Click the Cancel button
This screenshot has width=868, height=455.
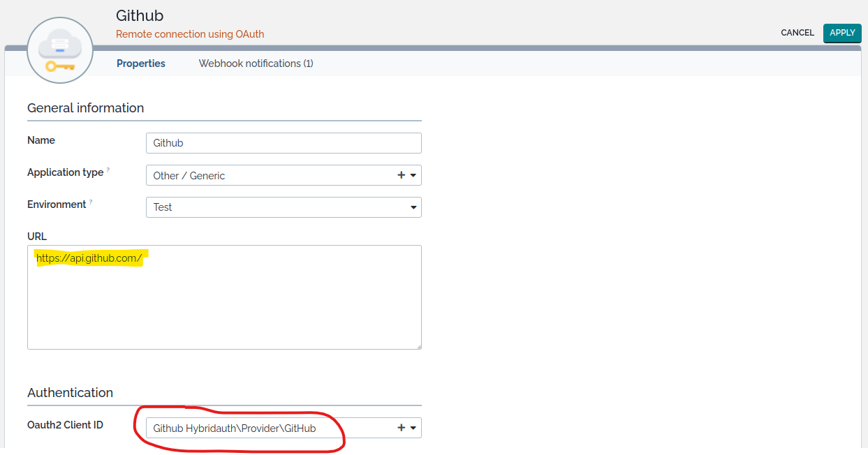(797, 33)
